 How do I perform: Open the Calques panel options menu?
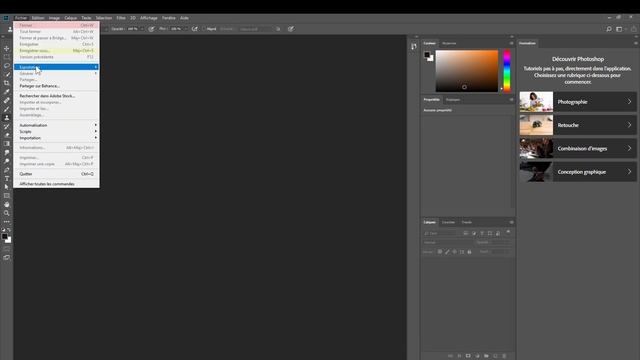click(x=511, y=222)
